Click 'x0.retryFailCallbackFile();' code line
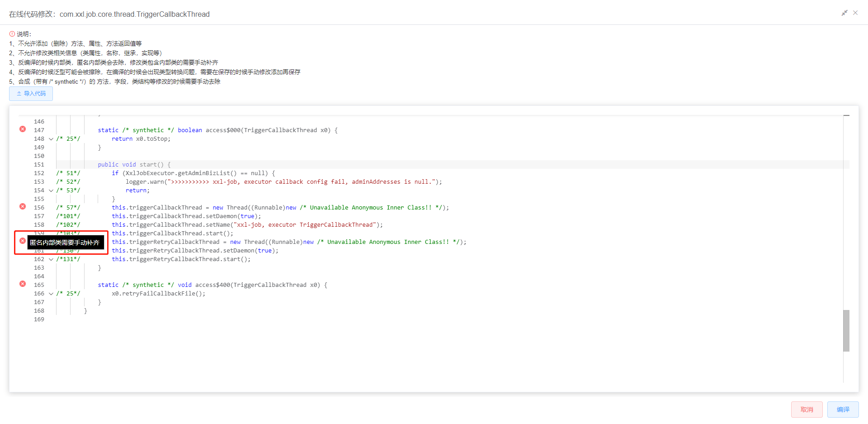The image size is (868, 424). 159,294
